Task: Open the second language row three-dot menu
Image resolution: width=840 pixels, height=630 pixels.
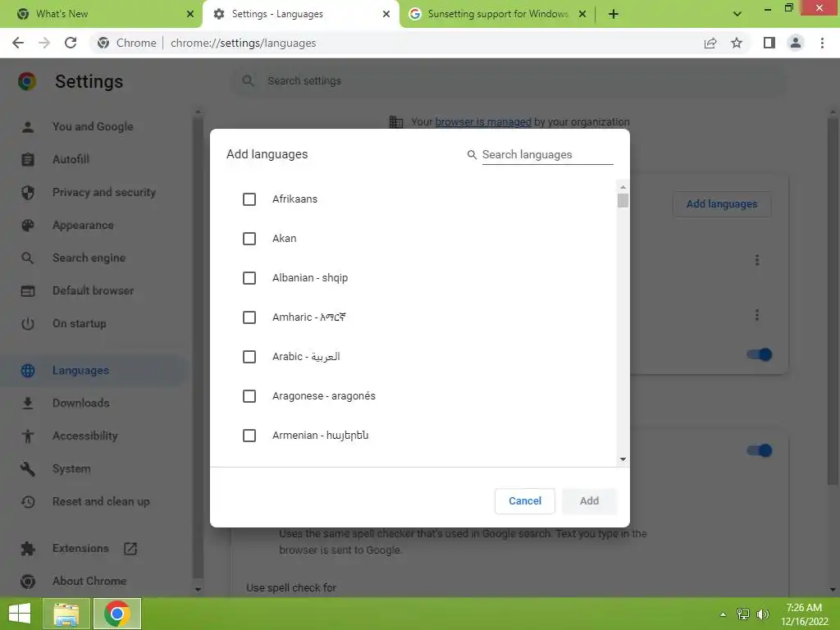Action: pos(757,315)
